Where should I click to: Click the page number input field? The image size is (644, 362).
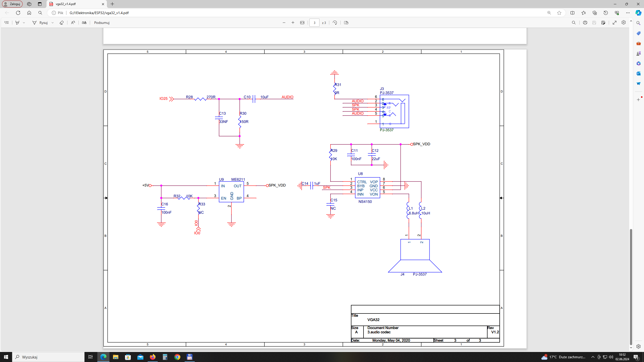[314, 23]
